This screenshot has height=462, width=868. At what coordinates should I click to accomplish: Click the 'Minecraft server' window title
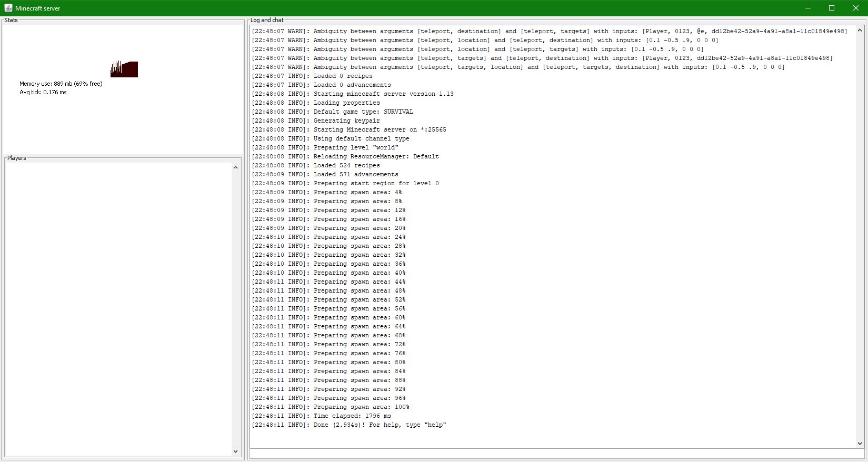[38, 8]
